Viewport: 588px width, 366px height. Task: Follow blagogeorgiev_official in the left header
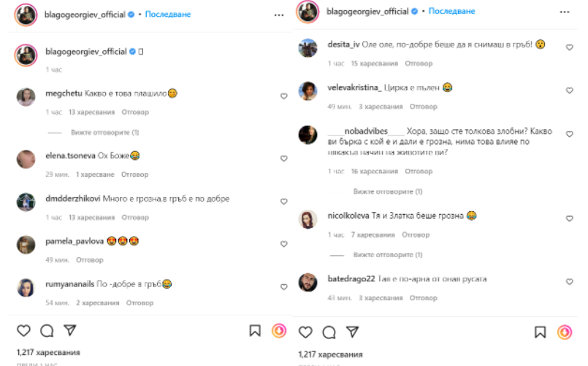point(169,15)
